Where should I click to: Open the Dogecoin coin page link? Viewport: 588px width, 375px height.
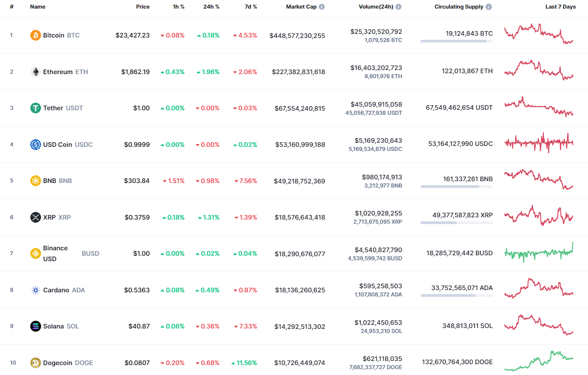click(58, 362)
